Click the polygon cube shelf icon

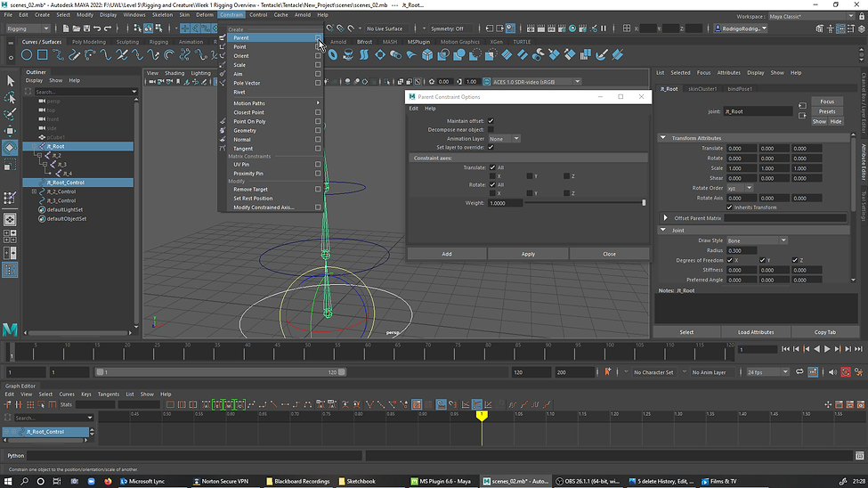[427, 55]
